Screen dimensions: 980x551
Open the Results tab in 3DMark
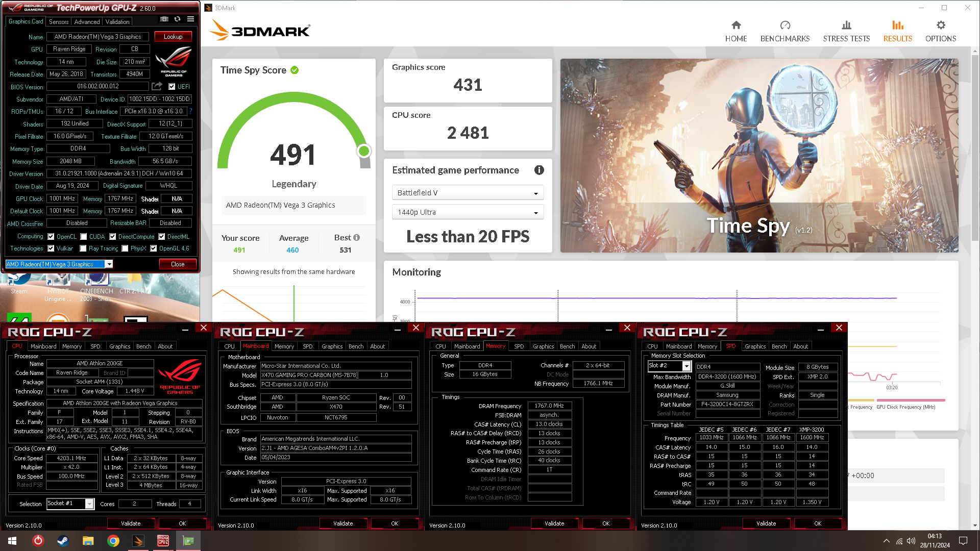pyautogui.click(x=898, y=31)
